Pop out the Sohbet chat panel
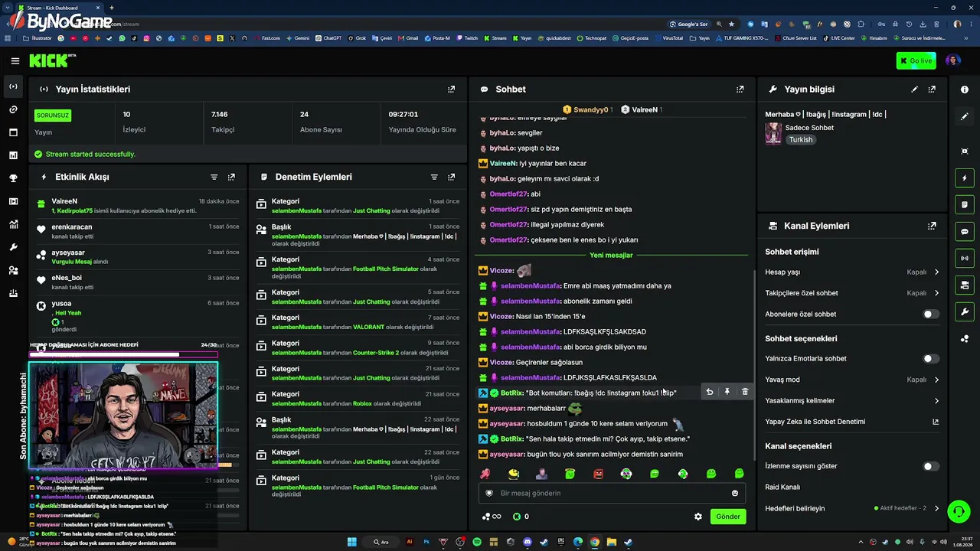The image size is (980, 551). coord(740,90)
